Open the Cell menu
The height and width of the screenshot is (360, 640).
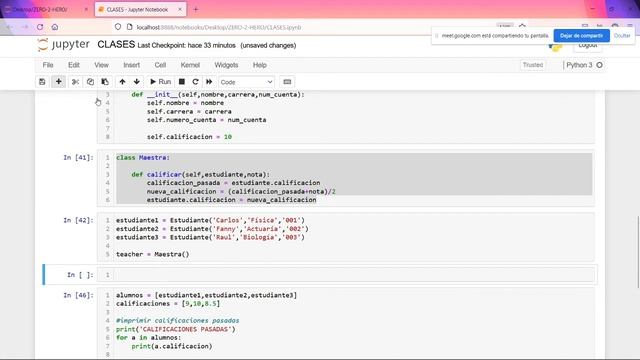[160, 65]
